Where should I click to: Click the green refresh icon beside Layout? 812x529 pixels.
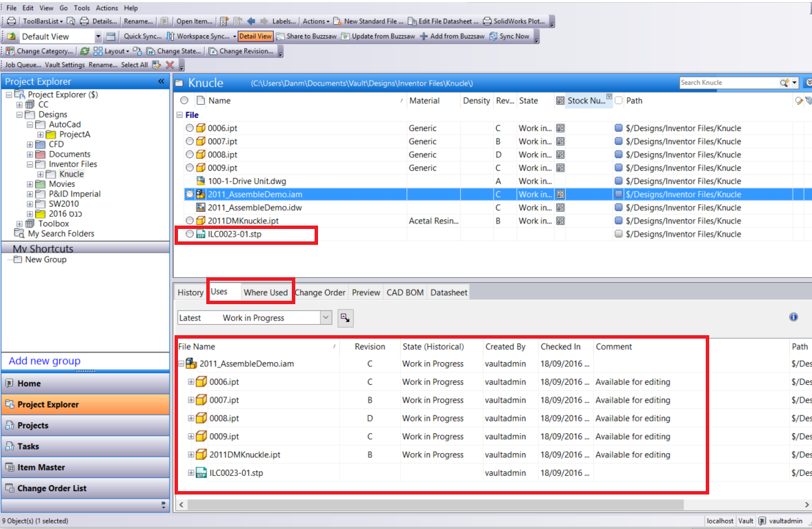coord(84,51)
